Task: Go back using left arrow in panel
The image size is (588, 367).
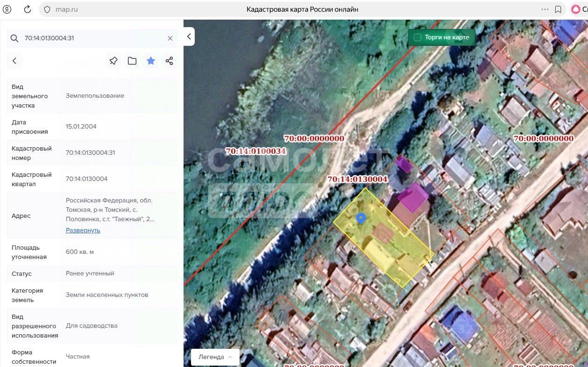Action: coord(14,61)
